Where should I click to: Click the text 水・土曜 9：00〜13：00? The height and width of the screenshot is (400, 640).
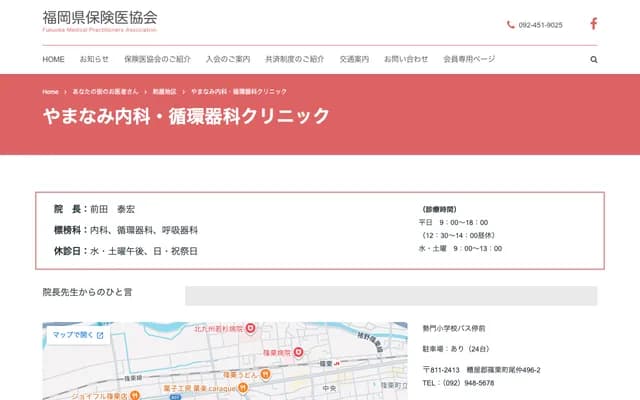[460, 249]
